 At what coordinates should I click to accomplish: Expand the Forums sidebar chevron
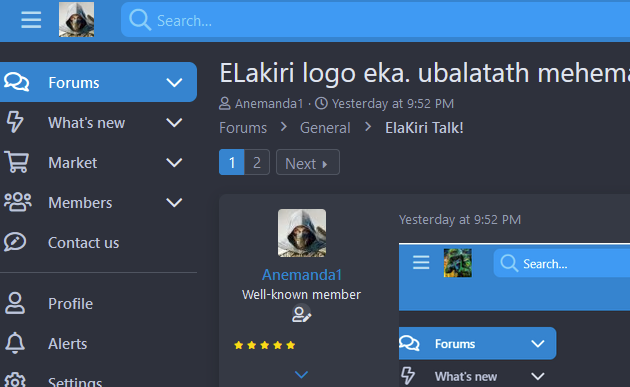(x=174, y=82)
